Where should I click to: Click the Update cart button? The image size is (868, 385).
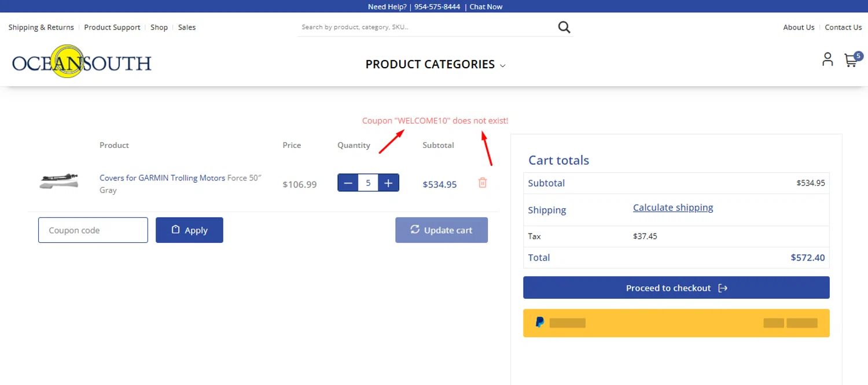click(442, 230)
